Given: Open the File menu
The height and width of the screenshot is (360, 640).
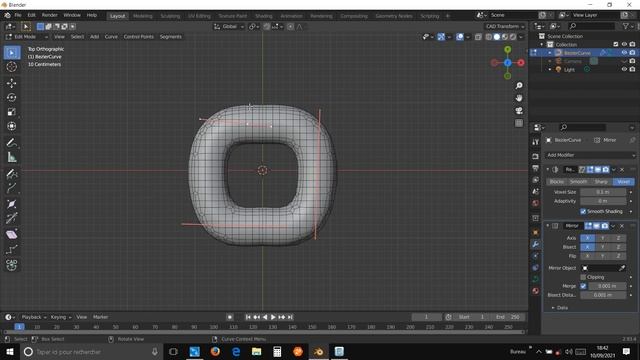Looking at the screenshot, I should click(18, 15).
